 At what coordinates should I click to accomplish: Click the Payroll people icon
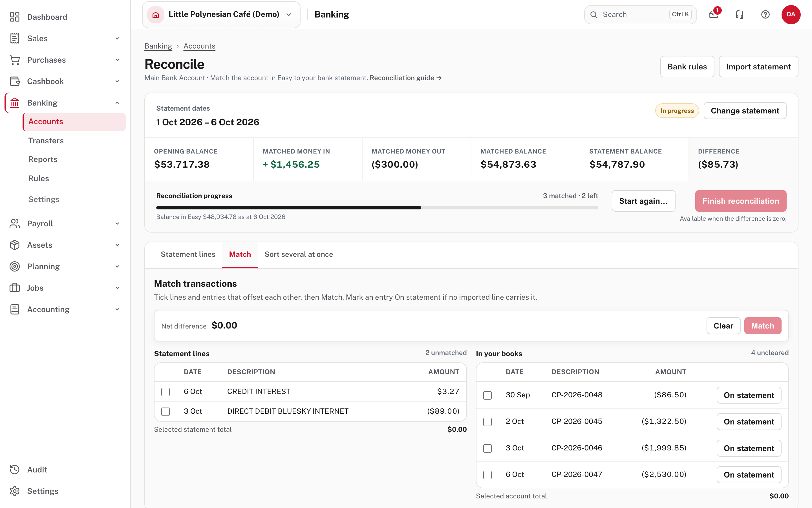[14, 224]
